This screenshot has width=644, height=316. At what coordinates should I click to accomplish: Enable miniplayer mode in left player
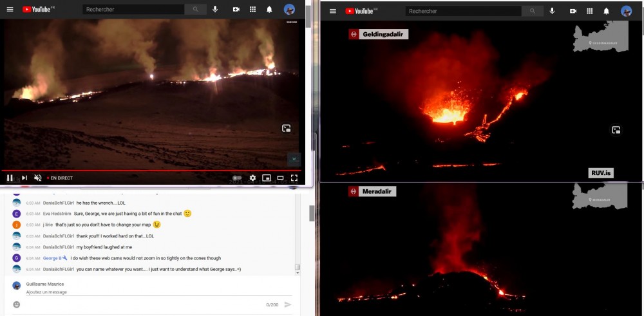(x=266, y=178)
